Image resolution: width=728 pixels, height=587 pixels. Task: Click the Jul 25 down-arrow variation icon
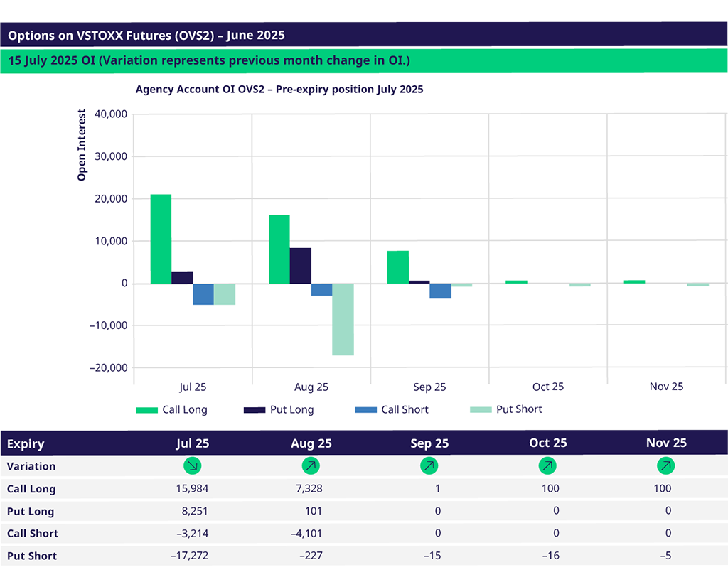coord(192,466)
